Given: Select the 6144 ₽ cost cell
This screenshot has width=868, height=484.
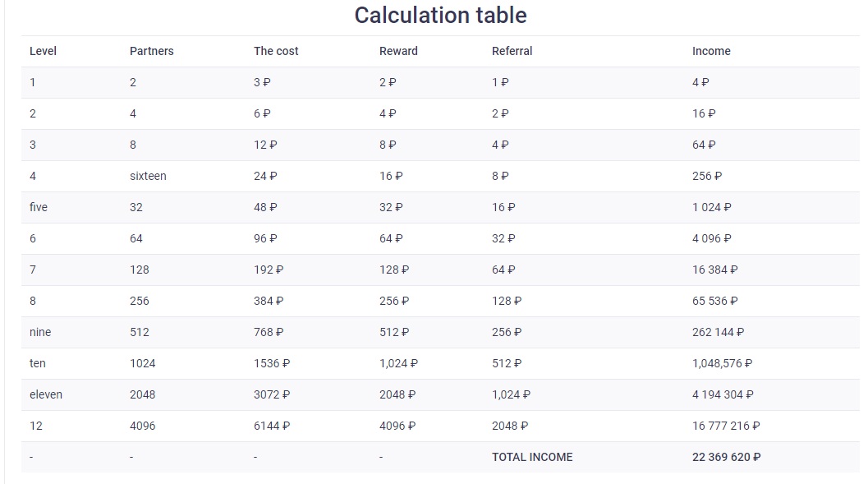Looking at the screenshot, I should tap(271, 426).
